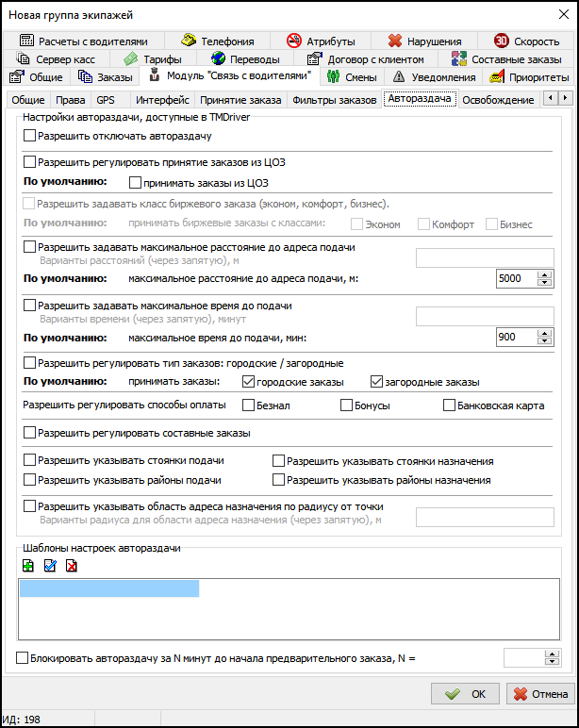Image resolution: width=579 pixels, height=728 pixels.
Task: Click the add template icon
Action: tap(29, 564)
